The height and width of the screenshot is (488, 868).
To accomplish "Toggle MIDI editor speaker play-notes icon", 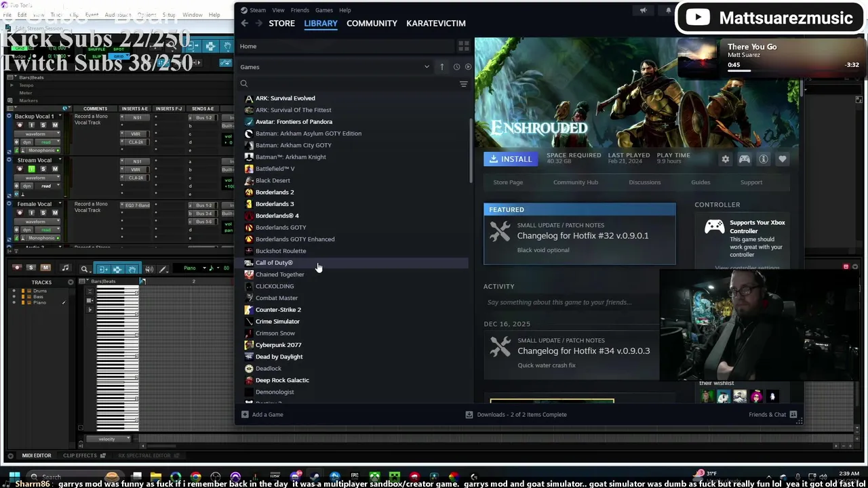I will 149,269.
